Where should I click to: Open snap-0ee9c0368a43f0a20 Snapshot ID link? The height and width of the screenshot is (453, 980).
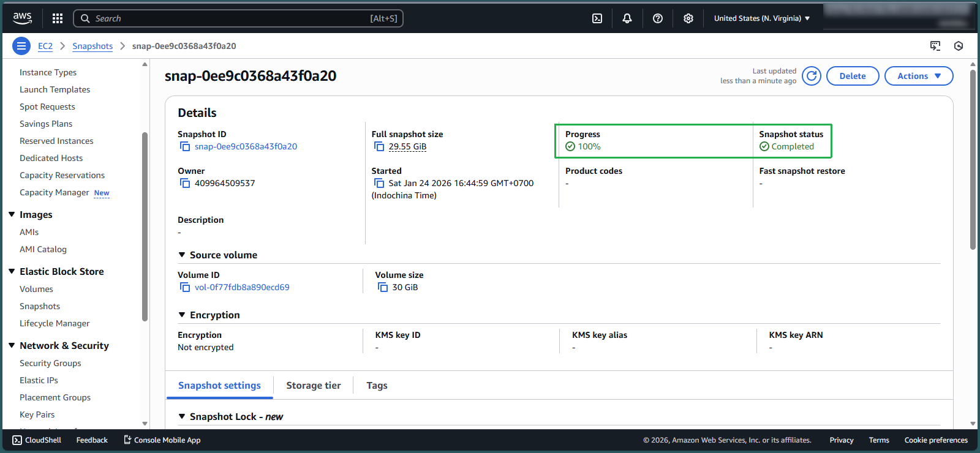pyautogui.click(x=246, y=146)
